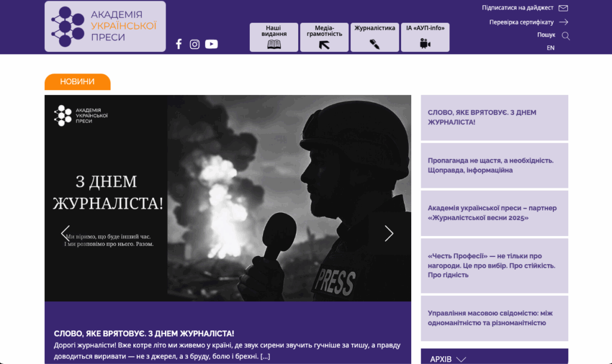Open the ІА «АУП-info» menu item
The width and height of the screenshot is (612, 364).
click(425, 37)
